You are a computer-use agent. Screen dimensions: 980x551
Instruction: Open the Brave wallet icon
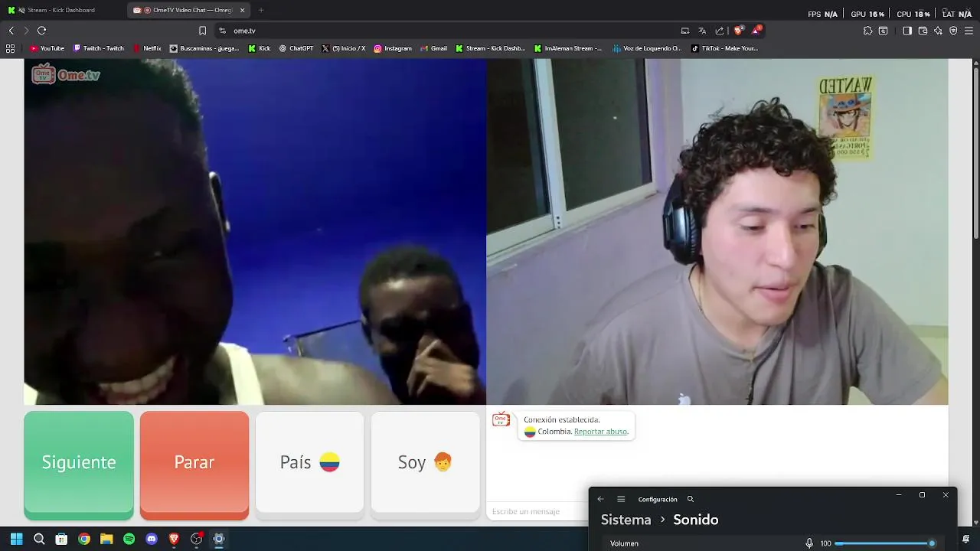pyautogui.click(x=923, y=31)
